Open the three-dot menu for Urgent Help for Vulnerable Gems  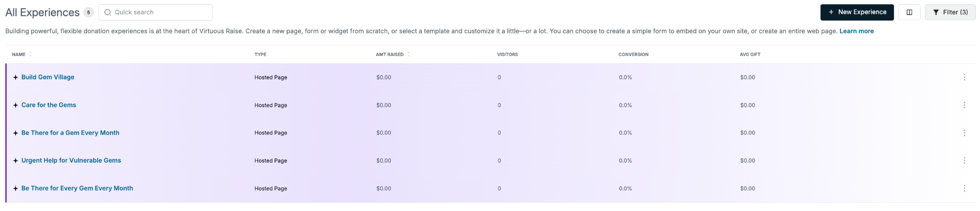(964, 160)
